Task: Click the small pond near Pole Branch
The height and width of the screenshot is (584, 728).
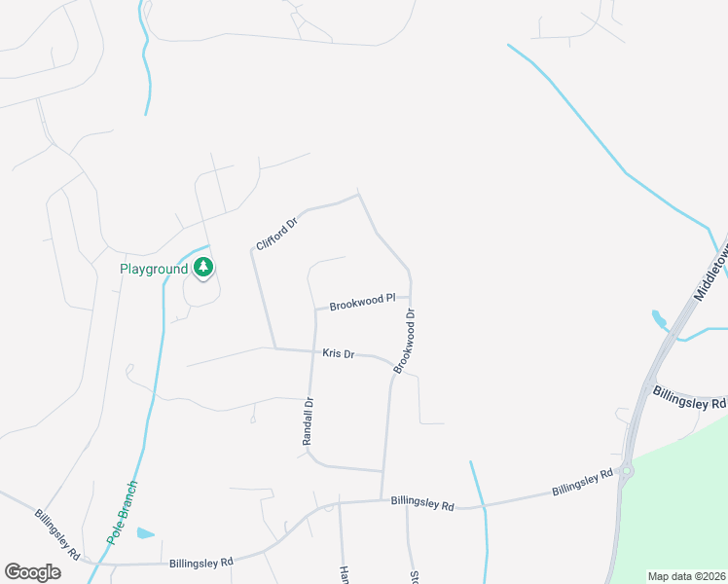Action: 145,533
